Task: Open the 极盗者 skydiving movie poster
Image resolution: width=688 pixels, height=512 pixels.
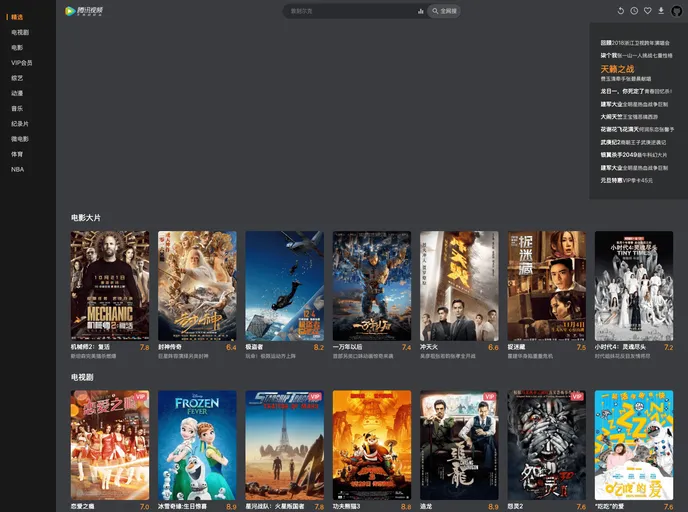Action: click(284, 286)
